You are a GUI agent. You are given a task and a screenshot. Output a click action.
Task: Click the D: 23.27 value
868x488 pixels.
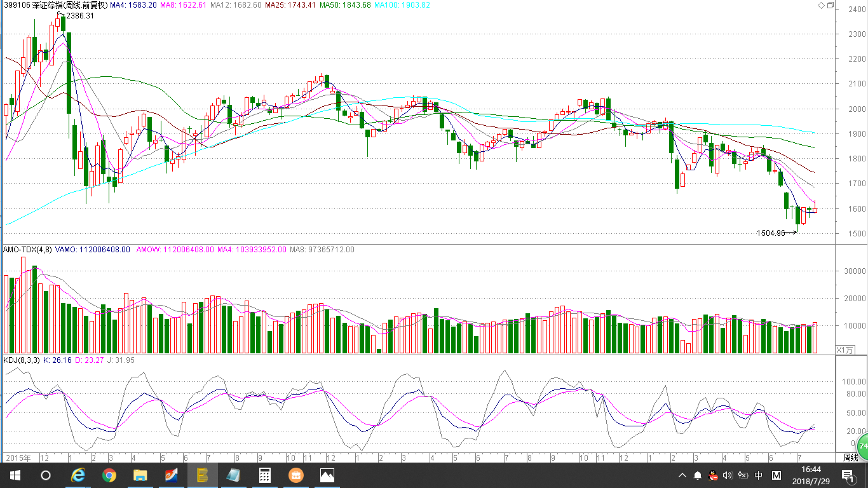[89, 360]
